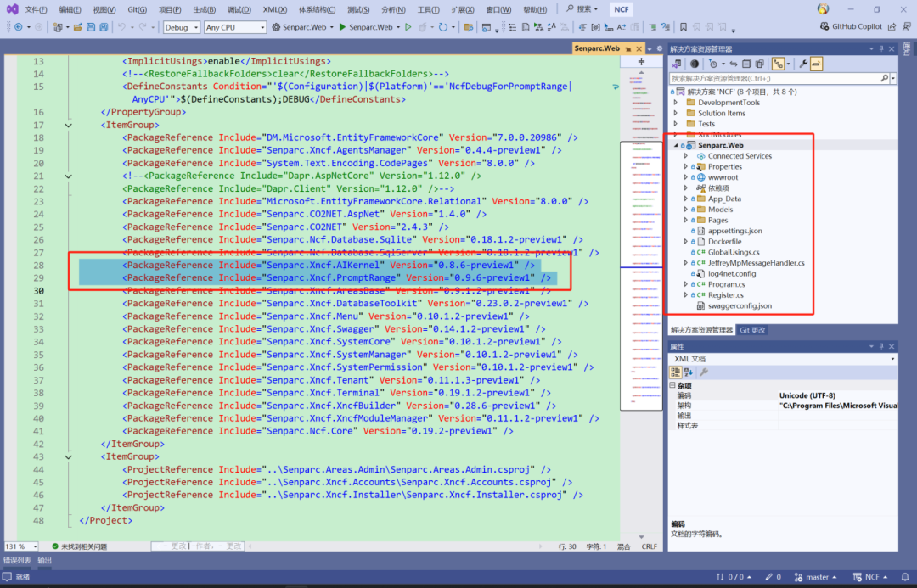Click Show All Files icon in Solution Explorer
The height and width of the screenshot is (588, 917).
tap(760, 64)
